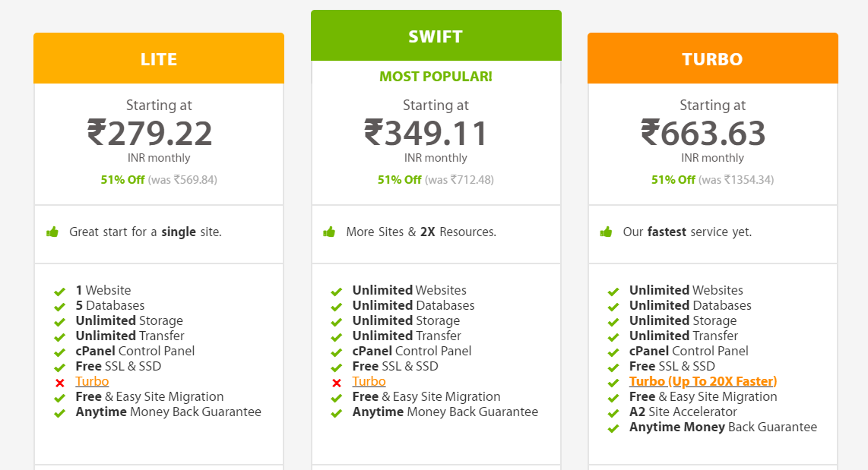Click the ₹349.11 Swift price
Screen dimensions: 868x470
(426, 134)
